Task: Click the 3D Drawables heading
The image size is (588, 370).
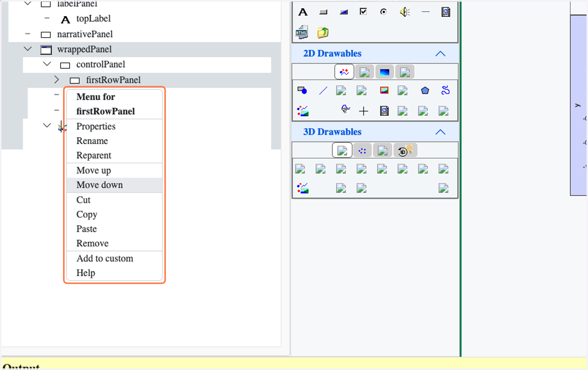Action: [332, 132]
